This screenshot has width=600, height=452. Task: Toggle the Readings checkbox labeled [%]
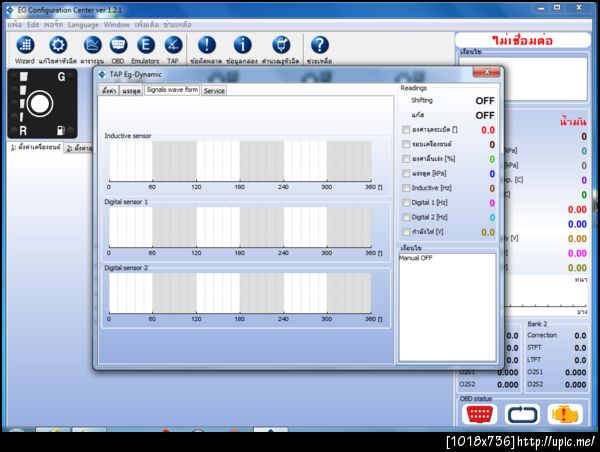click(406, 159)
